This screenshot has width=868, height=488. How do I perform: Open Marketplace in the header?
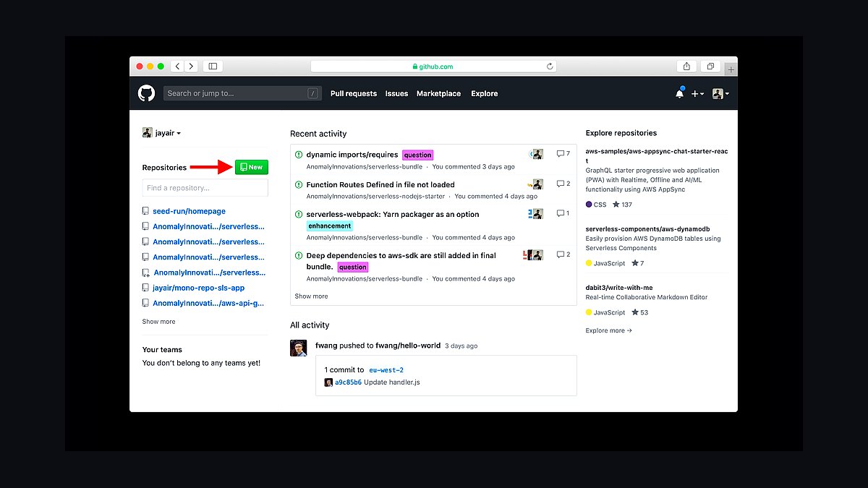(x=438, y=94)
